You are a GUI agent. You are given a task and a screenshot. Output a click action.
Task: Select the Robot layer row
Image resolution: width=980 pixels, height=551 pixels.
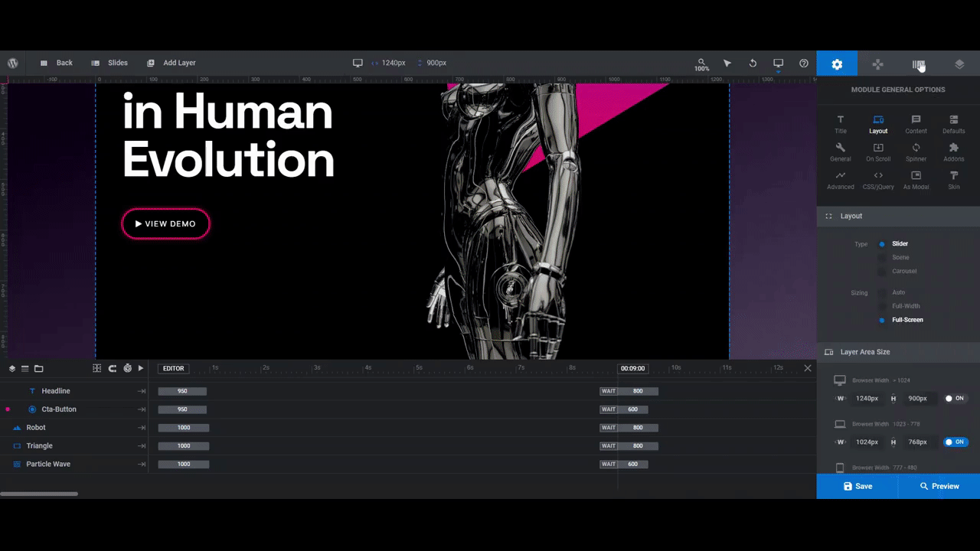pyautogui.click(x=74, y=428)
